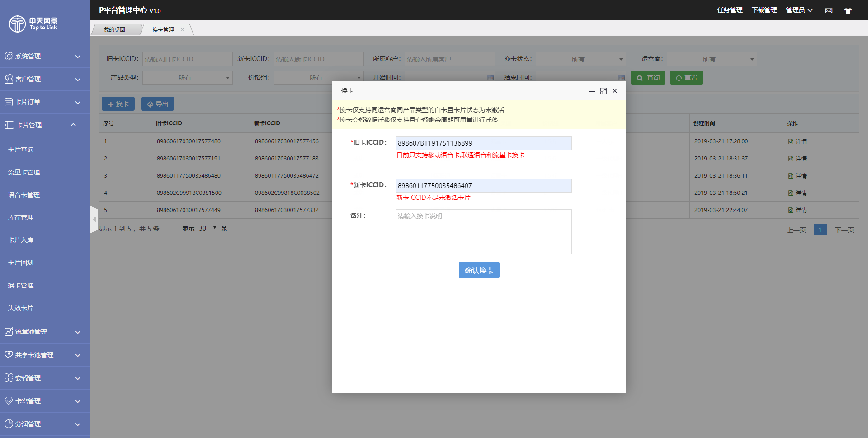The height and width of the screenshot is (438, 868).
Task: Click the mail envelope icon in top bar
Action: click(x=828, y=10)
